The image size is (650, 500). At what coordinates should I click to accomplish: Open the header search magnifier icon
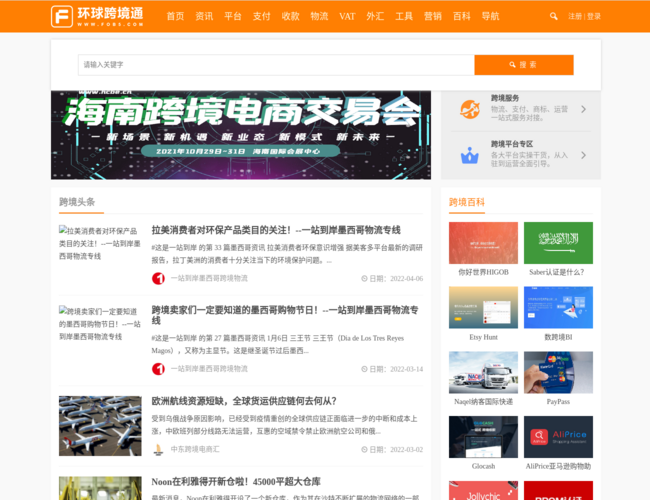(553, 16)
